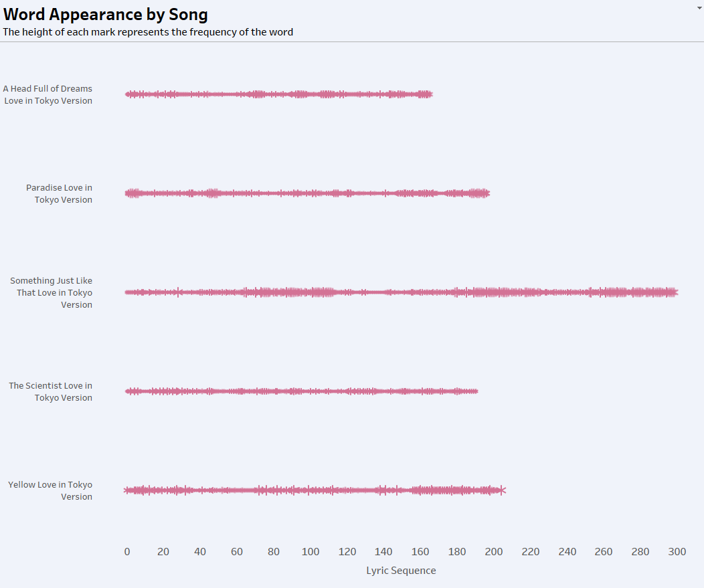Screen dimensions: 704x588
Task: Select the chart subtitle about mark height
Action: coord(148,32)
